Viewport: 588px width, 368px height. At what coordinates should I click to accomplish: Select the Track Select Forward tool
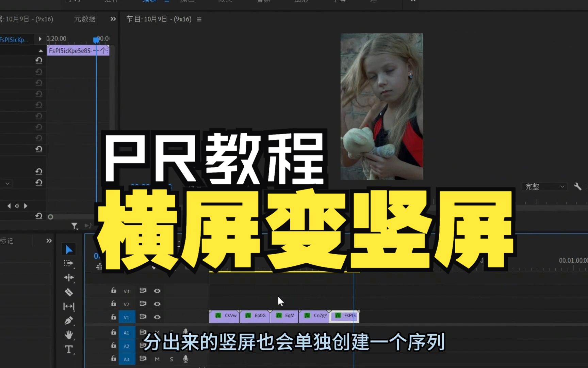click(69, 263)
